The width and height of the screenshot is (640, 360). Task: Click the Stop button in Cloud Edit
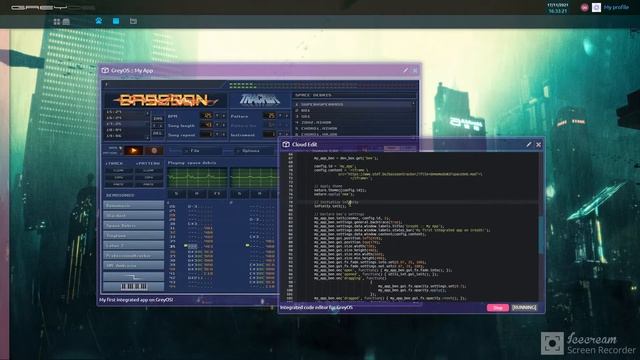tap(498, 308)
